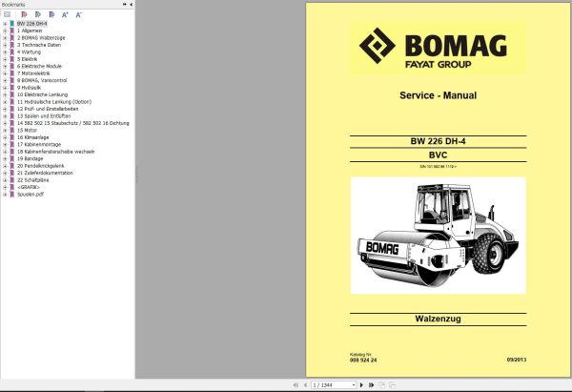Open 13 Spülen und Entlüften bookmark

tap(44, 116)
